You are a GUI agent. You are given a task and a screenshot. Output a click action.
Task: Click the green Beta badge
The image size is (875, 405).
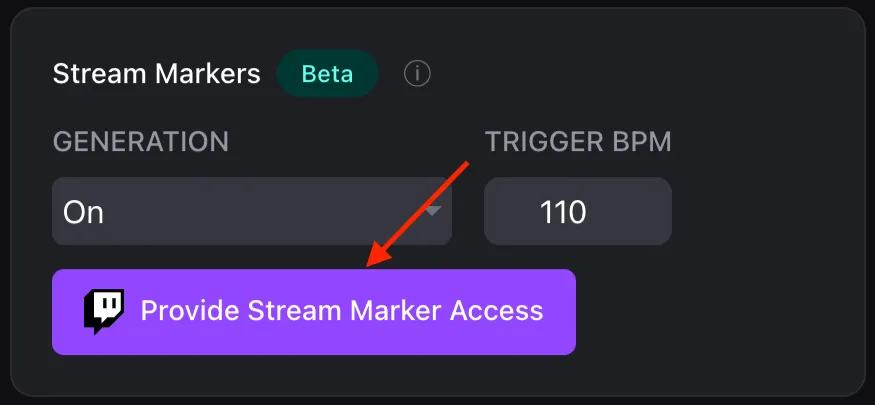tap(328, 74)
